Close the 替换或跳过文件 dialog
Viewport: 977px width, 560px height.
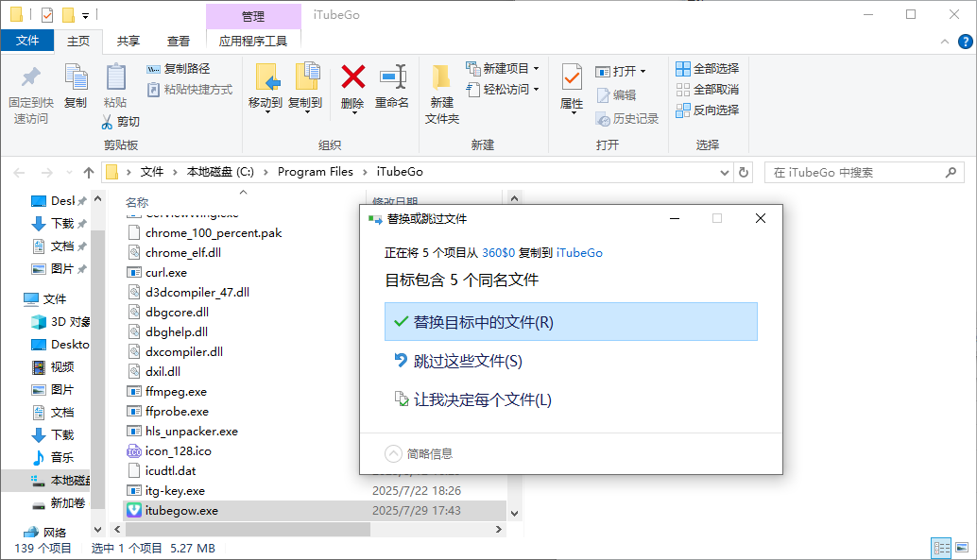coord(761,218)
